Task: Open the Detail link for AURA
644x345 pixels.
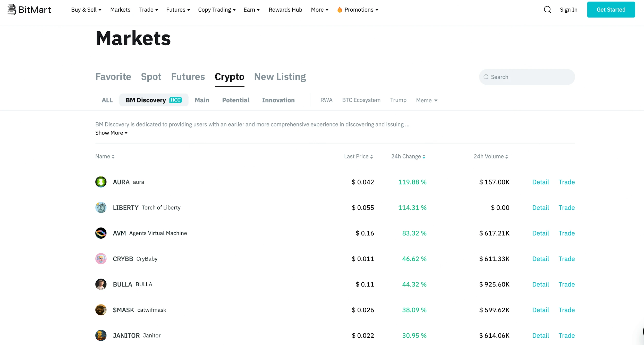Action: coord(540,182)
